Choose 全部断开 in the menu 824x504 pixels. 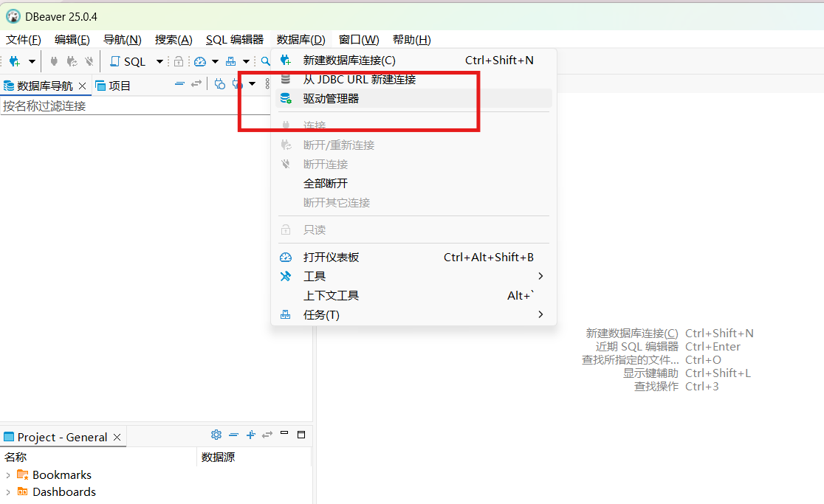tap(413, 183)
